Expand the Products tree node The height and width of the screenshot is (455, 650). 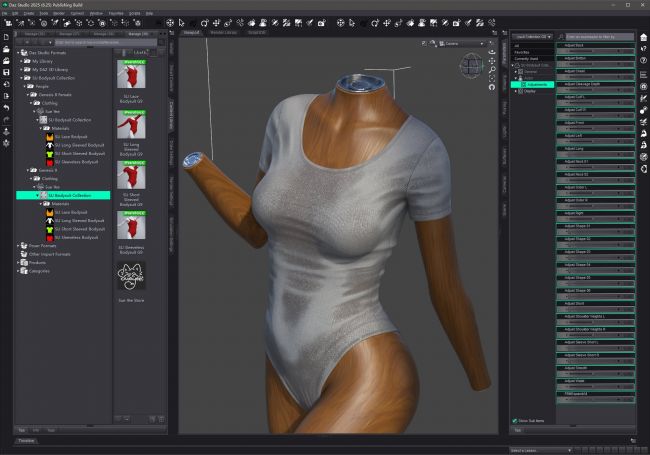[x=20, y=263]
